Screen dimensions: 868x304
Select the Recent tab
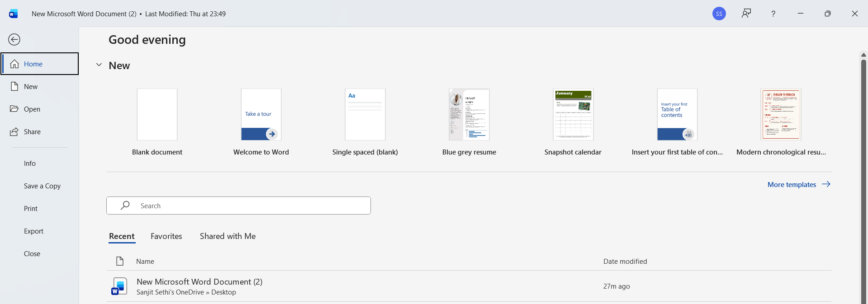click(122, 236)
